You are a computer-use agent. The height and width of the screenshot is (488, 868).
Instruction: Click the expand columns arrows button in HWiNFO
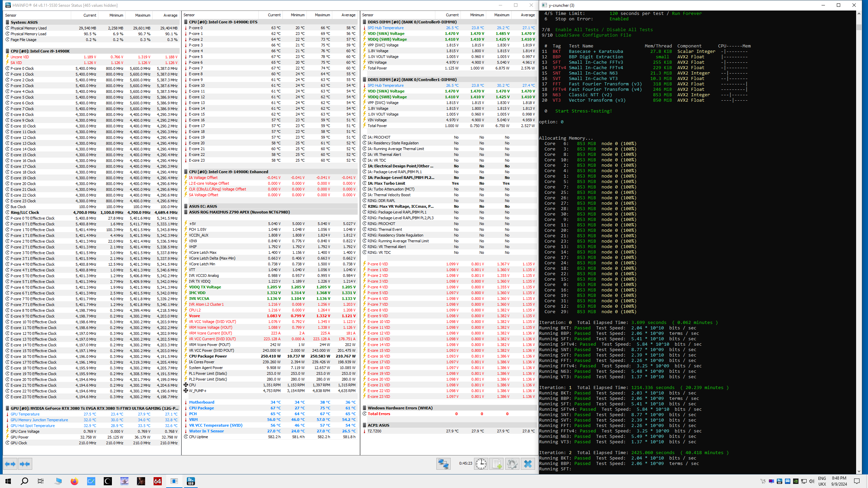(11, 464)
